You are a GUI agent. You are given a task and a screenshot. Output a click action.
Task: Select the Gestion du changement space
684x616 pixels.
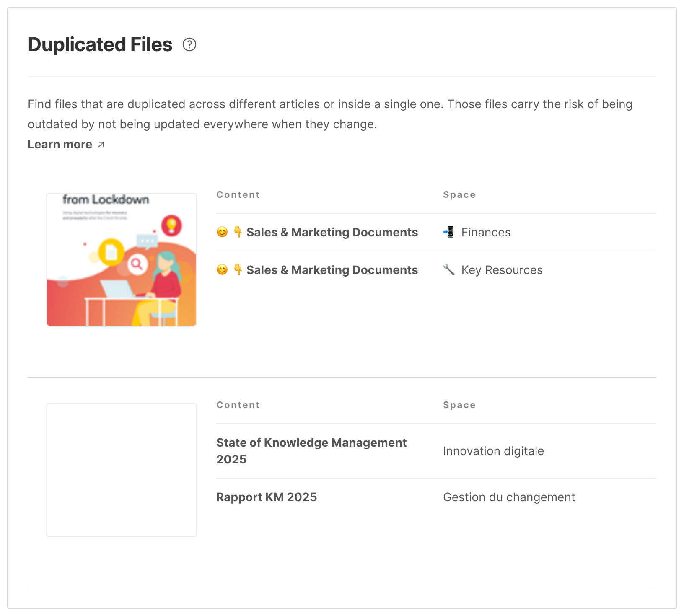(x=509, y=497)
